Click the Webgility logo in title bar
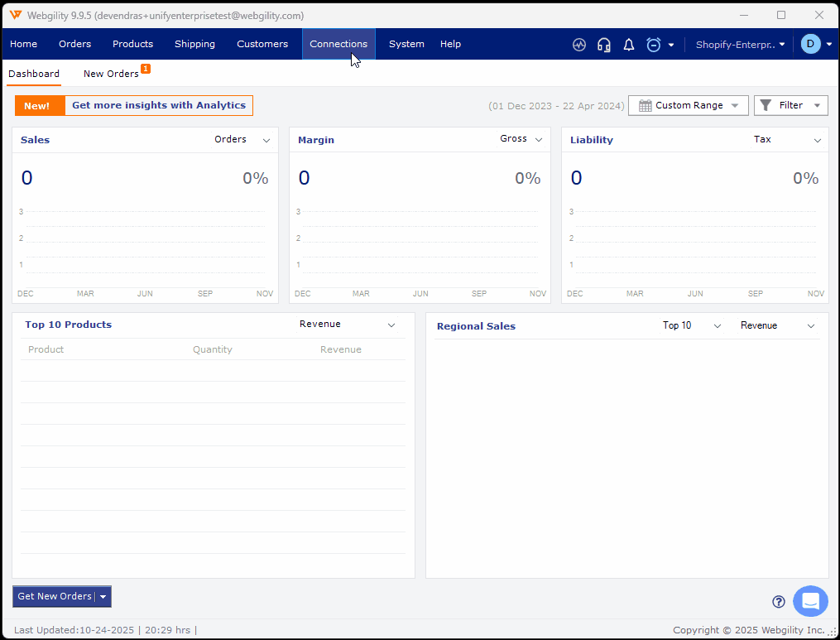This screenshot has width=840, height=640. click(x=16, y=15)
